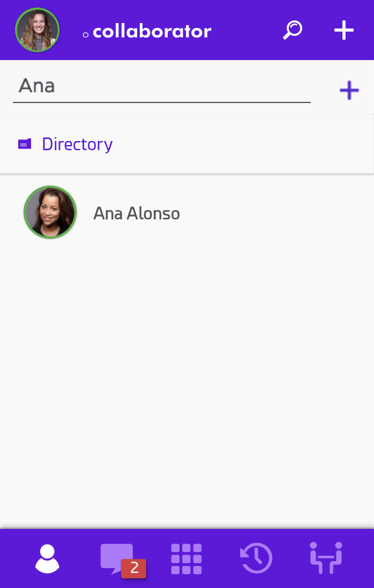Click the collaborator logo text
The height and width of the screenshot is (588, 374).
point(152,32)
